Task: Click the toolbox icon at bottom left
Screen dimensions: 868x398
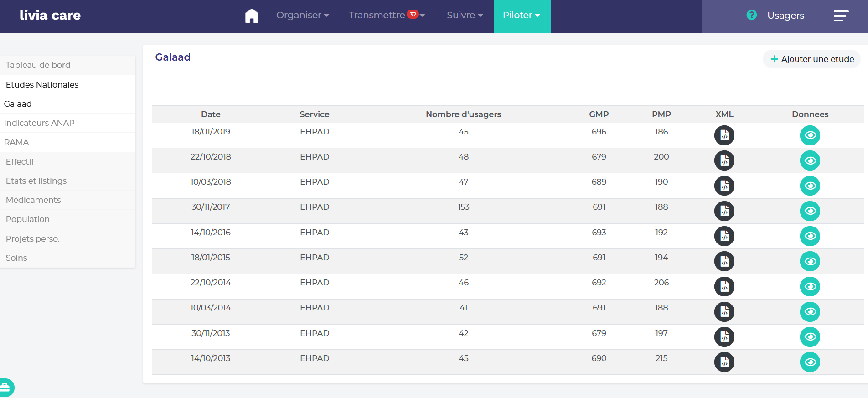Action: pyautogui.click(x=5, y=388)
